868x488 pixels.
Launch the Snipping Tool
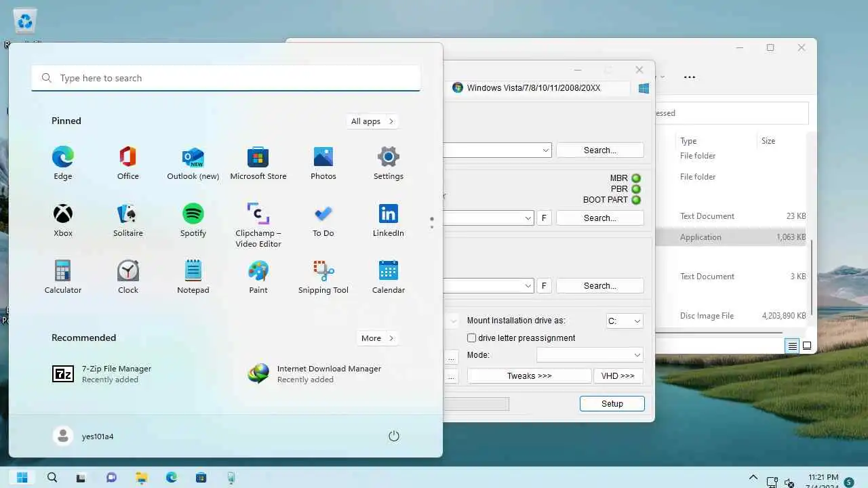point(323,277)
